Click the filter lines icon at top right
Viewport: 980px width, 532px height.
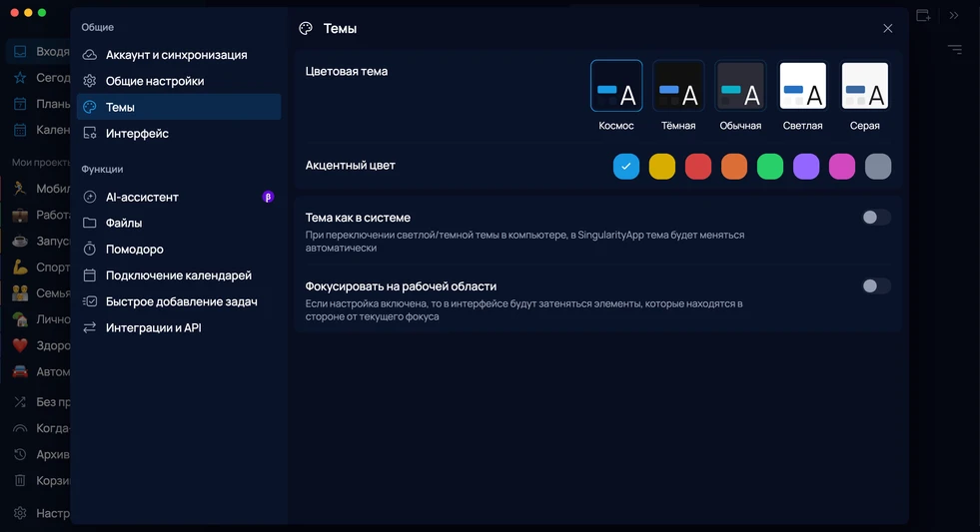click(954, 49)
